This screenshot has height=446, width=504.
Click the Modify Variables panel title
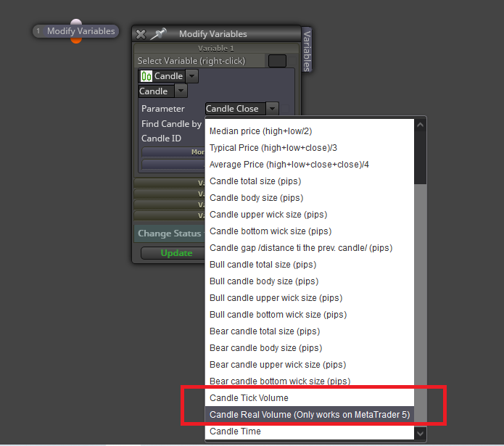tap(212, 34)
